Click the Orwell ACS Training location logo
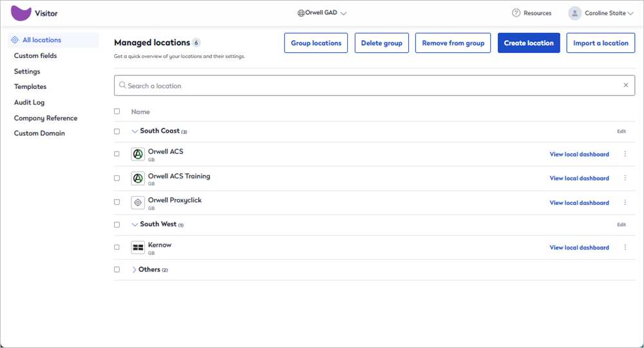This screenshot has height=348, width=644. (x=138, y=179)
